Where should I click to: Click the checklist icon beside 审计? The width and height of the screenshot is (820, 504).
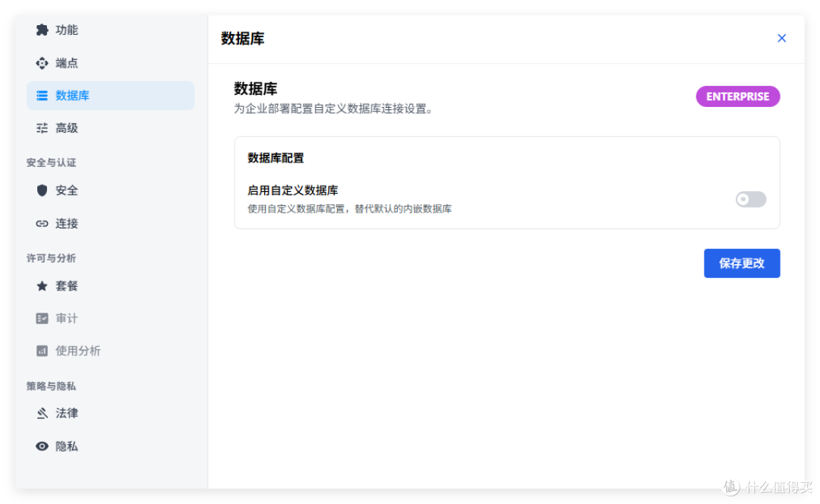tap(42, 318)
